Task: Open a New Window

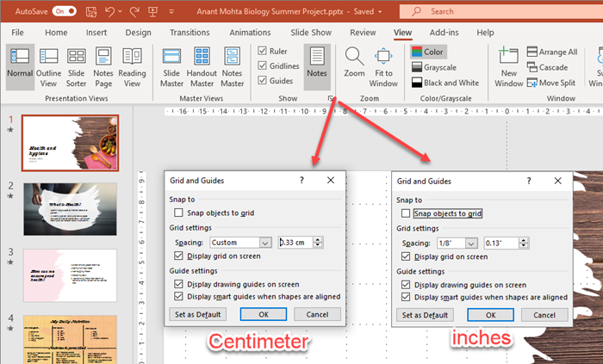Action: point(509,65)
